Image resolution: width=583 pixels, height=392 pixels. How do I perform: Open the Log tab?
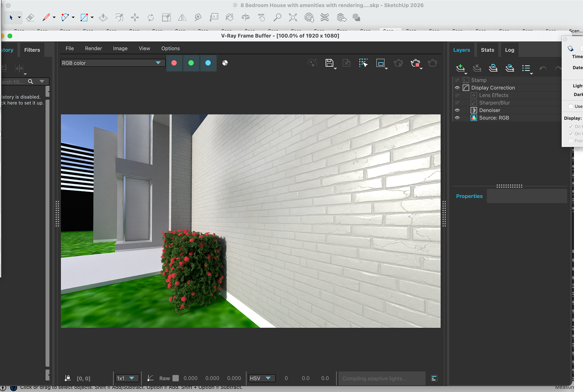click(x=509, y=50)
